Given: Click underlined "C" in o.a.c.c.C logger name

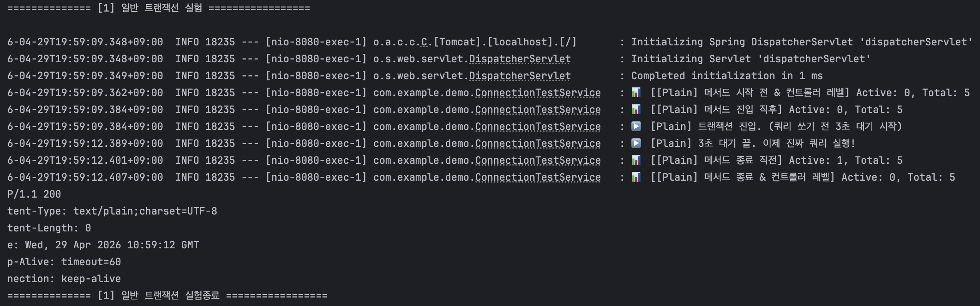Looking at the screenshot, I should point(424,42).
